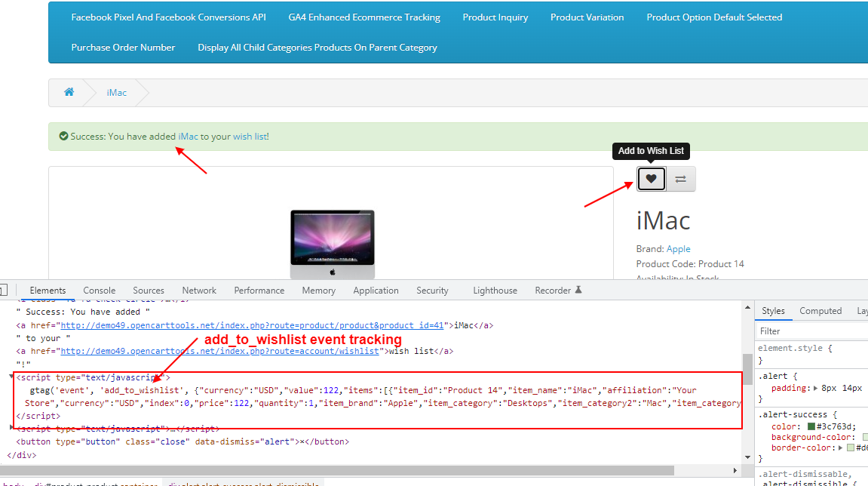Follow the iMac link in success alert
The height and width of the screenshot is (486, 868).
coord(188,137)
